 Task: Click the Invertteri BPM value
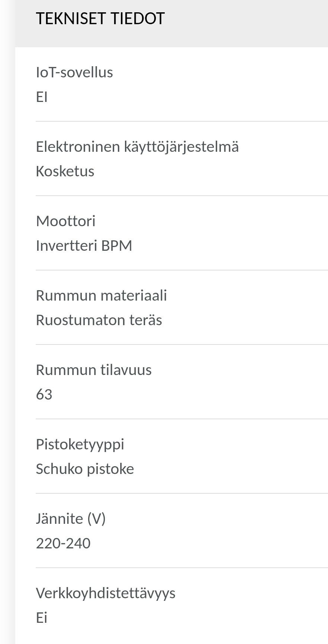(x=84, y=246)
